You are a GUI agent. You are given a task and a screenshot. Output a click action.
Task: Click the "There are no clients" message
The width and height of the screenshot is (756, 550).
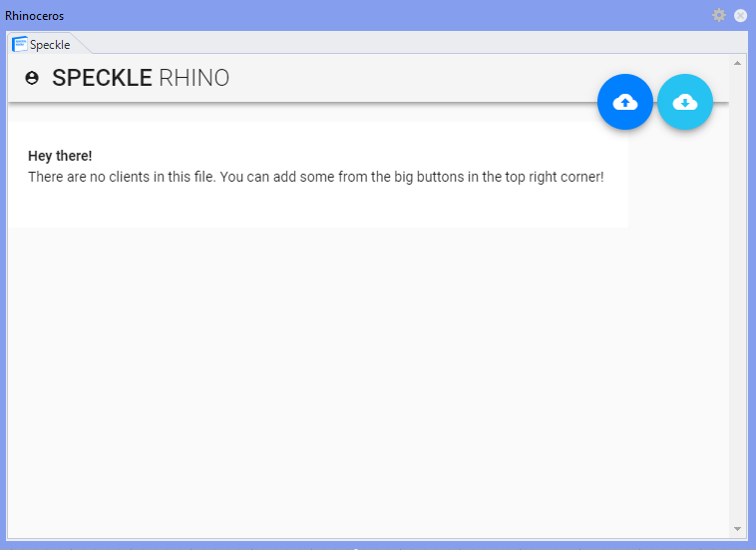pos(316,177)
